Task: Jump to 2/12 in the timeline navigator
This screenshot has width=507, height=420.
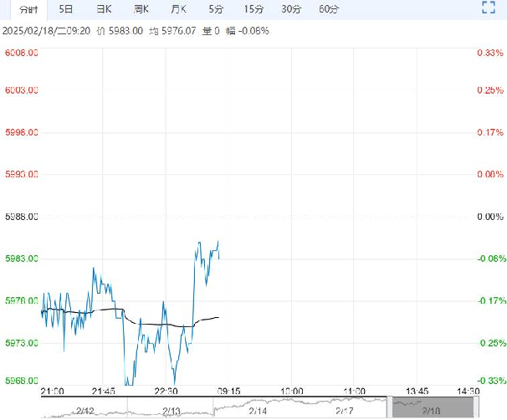Action: click(x=84, y=410)
